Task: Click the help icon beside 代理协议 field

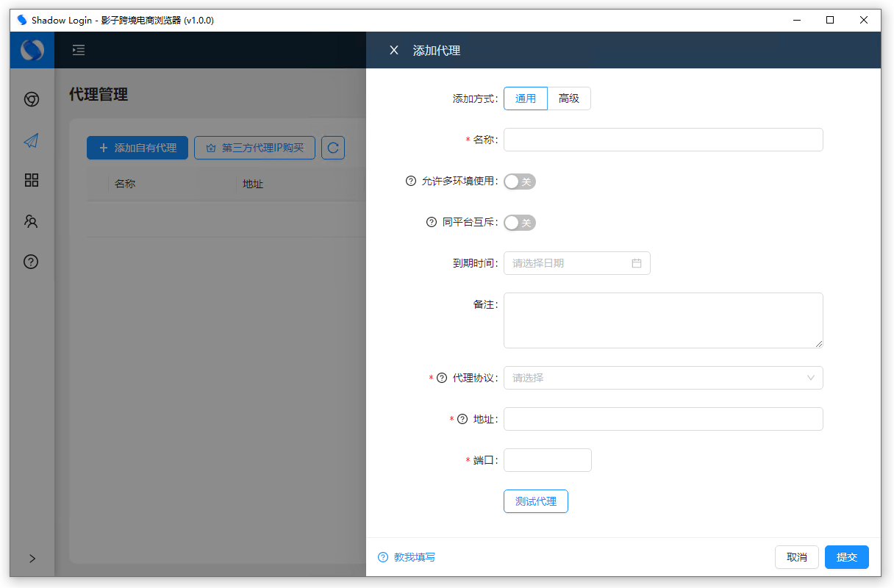Action: [x=441, y=377]
